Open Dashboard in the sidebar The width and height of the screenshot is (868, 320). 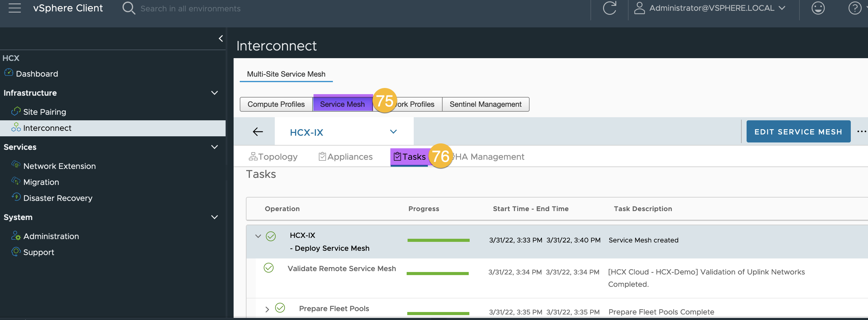point(37,74)
